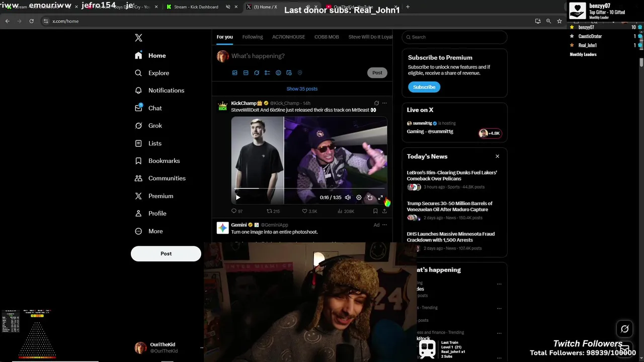Click the large white Post button
The height and width of the screenshot is (362, 644).
point(166,254)
